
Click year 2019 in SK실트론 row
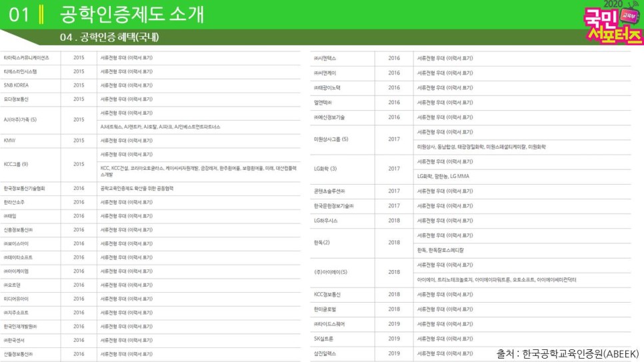point(394,339)
